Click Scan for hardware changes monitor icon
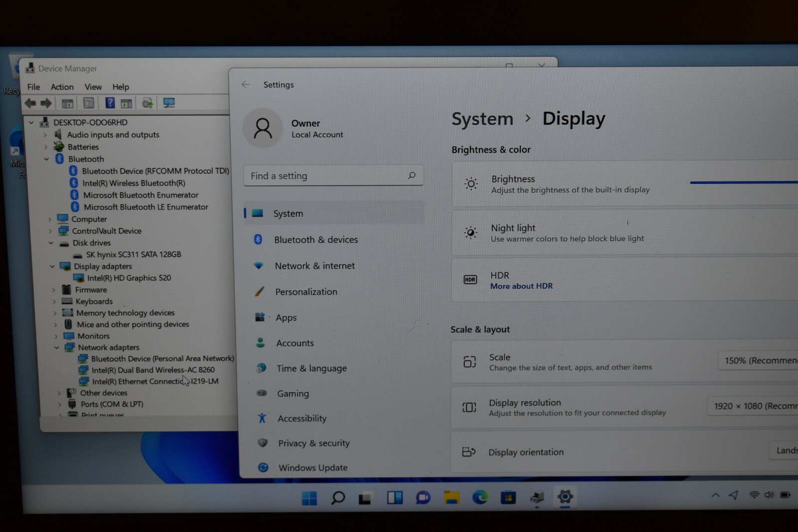798x532 pixels. point(169,103)
